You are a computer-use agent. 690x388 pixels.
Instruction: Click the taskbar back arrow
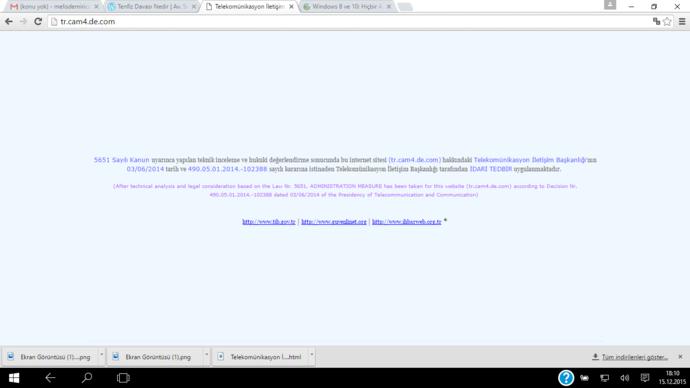pyautogui.click(x=50, y=378)
